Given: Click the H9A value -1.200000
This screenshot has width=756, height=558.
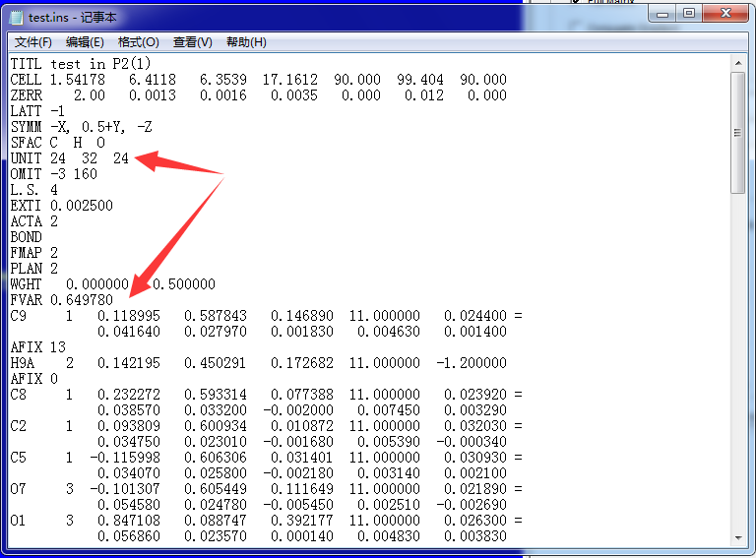Looking at the screenshot, I should pyautogui.click(x=472, y=363).
